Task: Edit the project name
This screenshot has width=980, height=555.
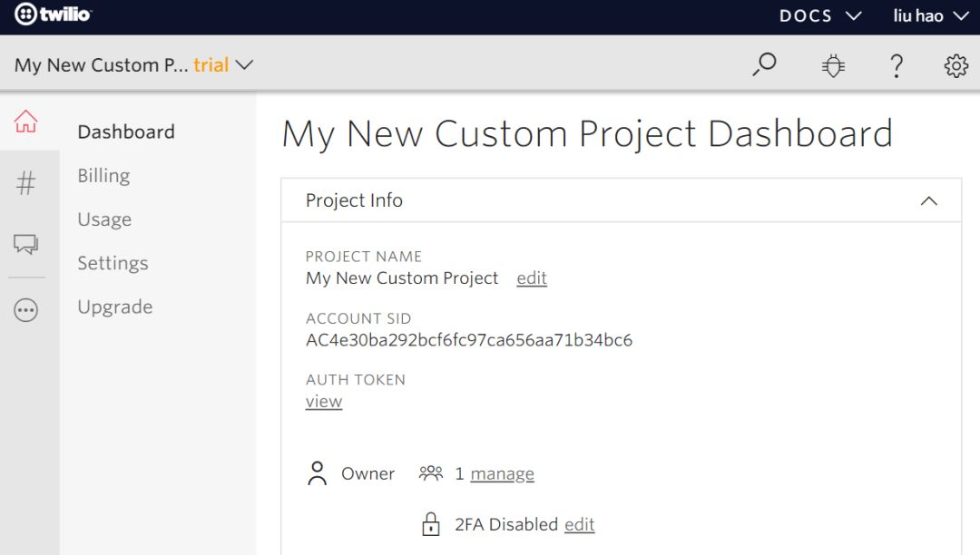Action: point(531,277)
